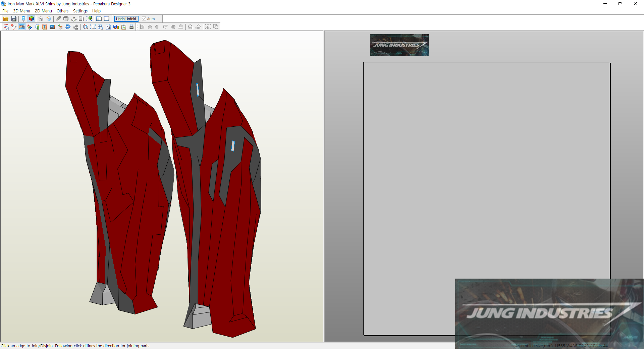
Task: Click the align horizontal center icon
Action: click(150, 27)
